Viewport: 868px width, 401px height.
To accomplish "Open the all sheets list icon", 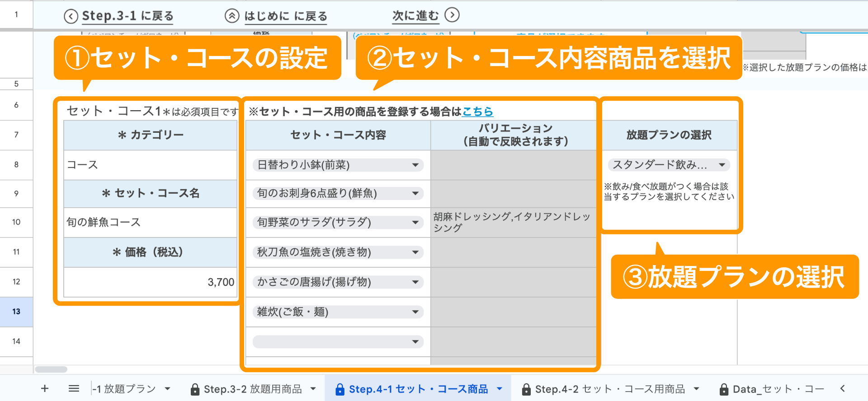I will pyautogui.click(x=74, y=389).
